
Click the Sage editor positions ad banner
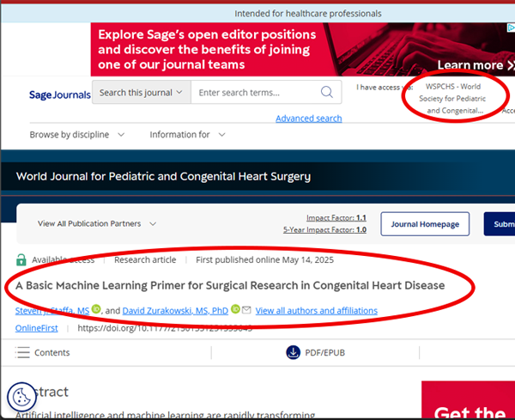tap(302, 50)
